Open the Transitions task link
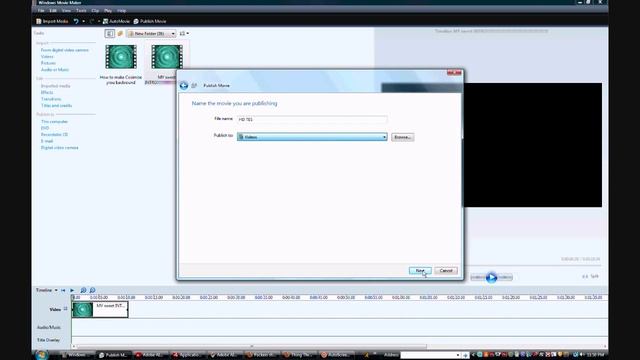The width and height of the screenshot is (640, 360). (51, 99)
